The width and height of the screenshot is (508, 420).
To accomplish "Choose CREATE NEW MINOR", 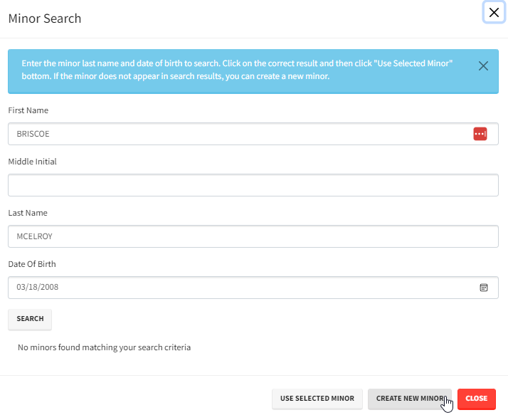I will click(x=409, y=399).
